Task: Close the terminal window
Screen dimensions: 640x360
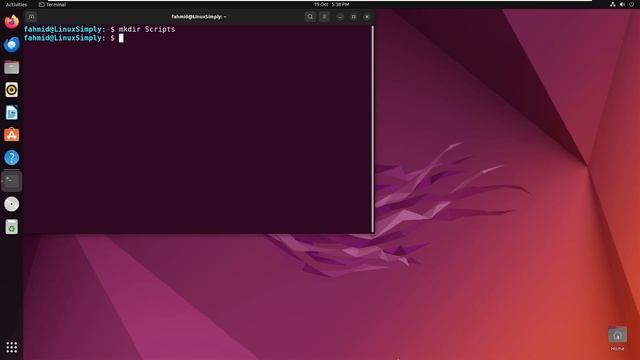Action: click(x=367, y=17)
